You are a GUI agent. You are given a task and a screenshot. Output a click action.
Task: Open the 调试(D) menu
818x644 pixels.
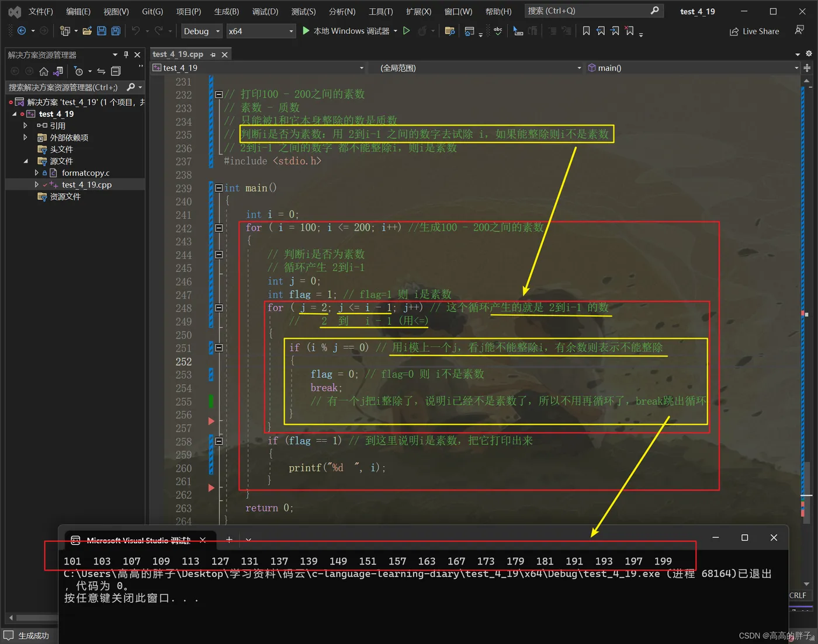[x=265, y=11]
